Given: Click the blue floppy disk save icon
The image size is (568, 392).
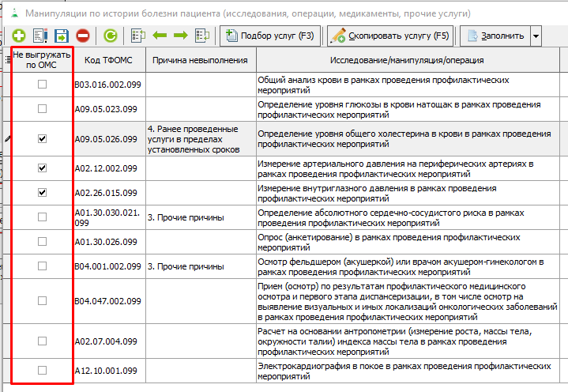Looking at the screenshot, I should point(62,36).
